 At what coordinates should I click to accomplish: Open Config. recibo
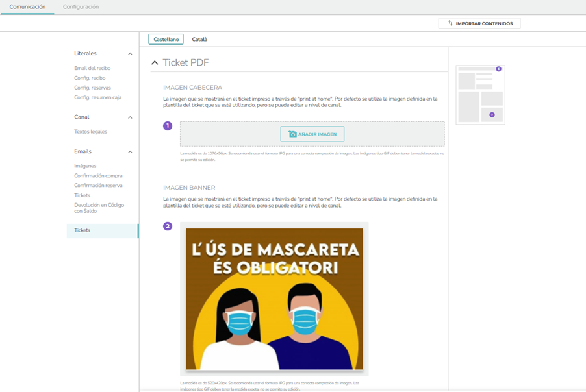pos(90,78)
